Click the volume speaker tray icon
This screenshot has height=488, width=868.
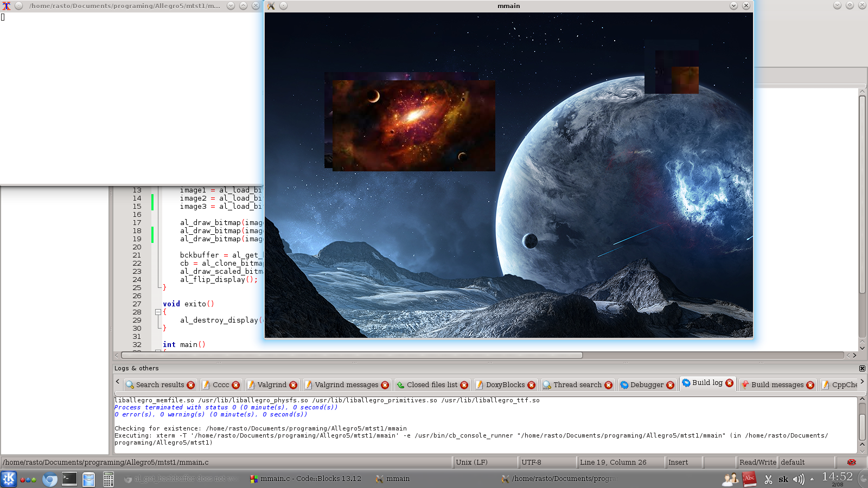[798, 479]
